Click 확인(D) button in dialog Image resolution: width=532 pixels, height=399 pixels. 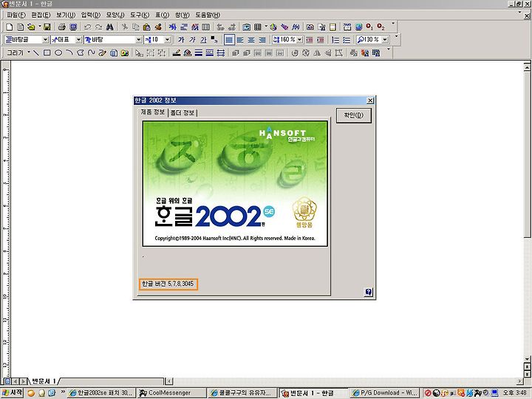click(354, 115)
